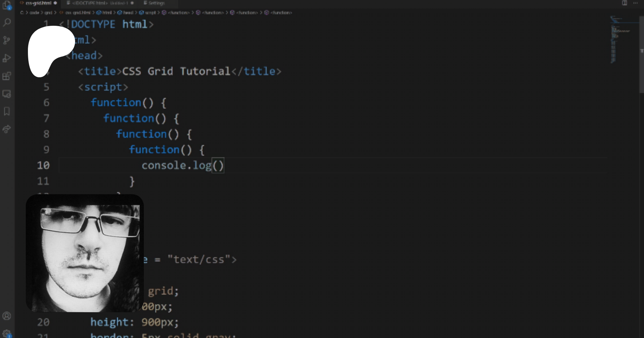This screenshot has height=338, width=644.
Task: Click the last function breadcrumb
Action: [x=281, y=13]
